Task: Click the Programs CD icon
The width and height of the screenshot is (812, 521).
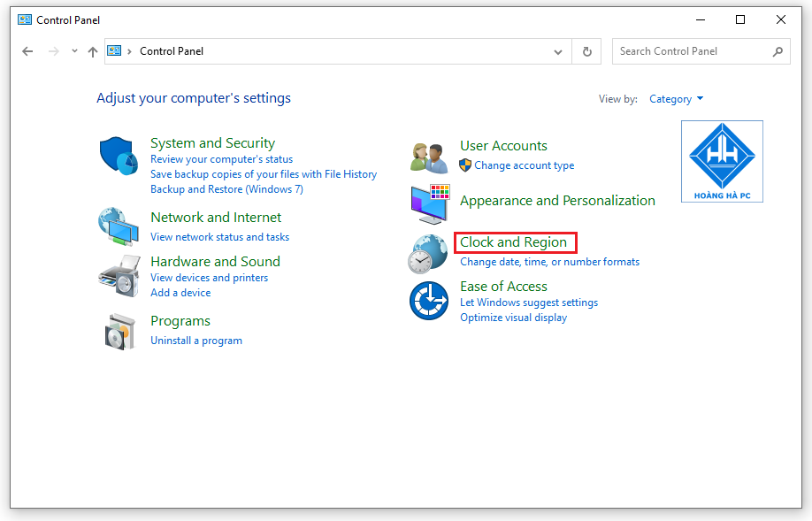Action: (x=119, y=330)
